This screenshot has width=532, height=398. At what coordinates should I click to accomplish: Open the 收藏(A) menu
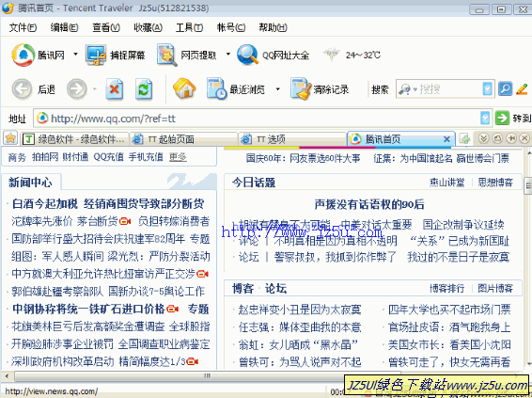pyautogui.click(x=148, y=27)
